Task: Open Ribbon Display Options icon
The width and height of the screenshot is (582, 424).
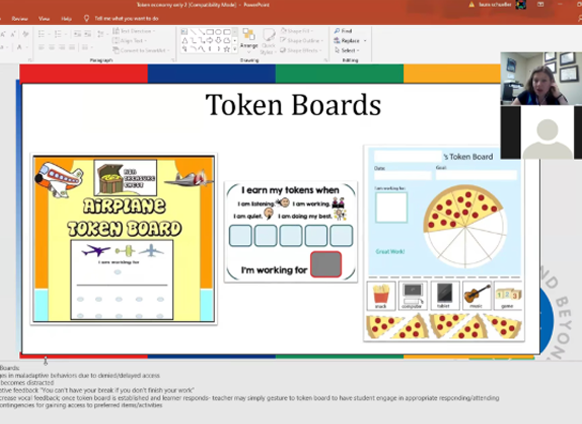Action: click(x=540, y=4)
